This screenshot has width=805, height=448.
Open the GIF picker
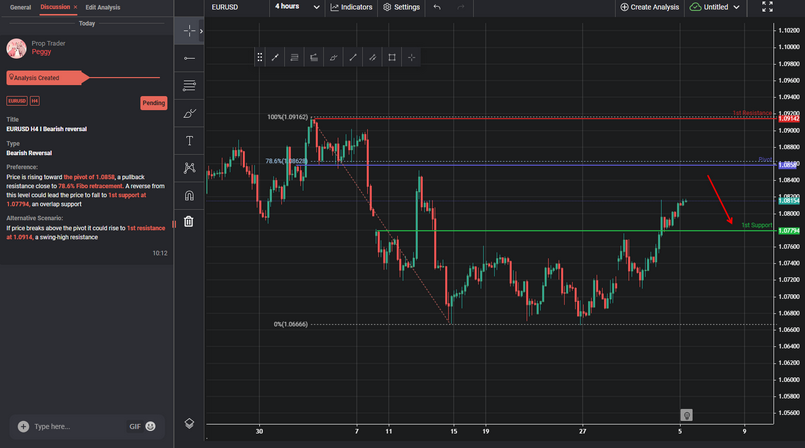pos(135,426)
